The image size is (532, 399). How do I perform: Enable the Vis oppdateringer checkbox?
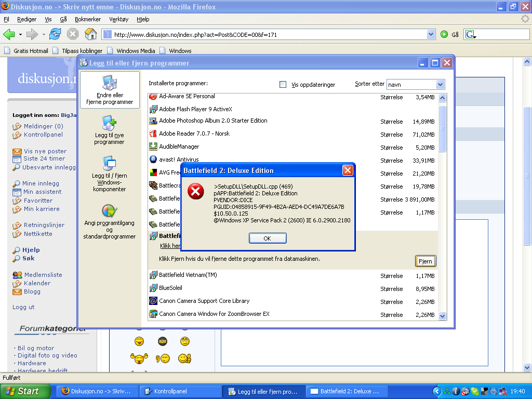click(x=283, y=85)
